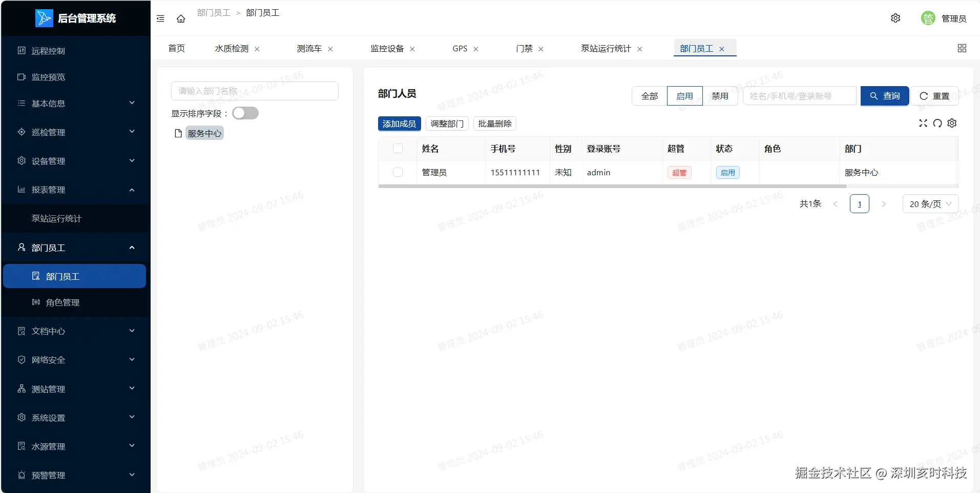Close the GPS tab
Image resolution: width=980 pixels, height=493 pixels.
tap(476, 49)
